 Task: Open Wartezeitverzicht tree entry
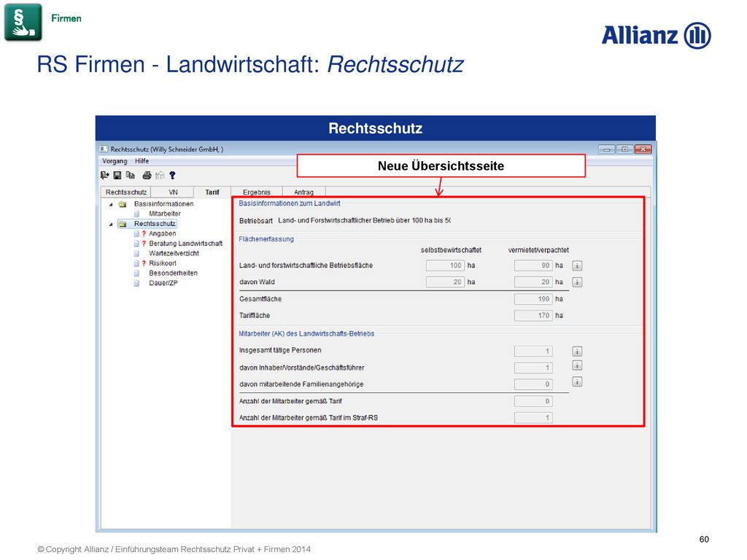(x=174, y=253)
